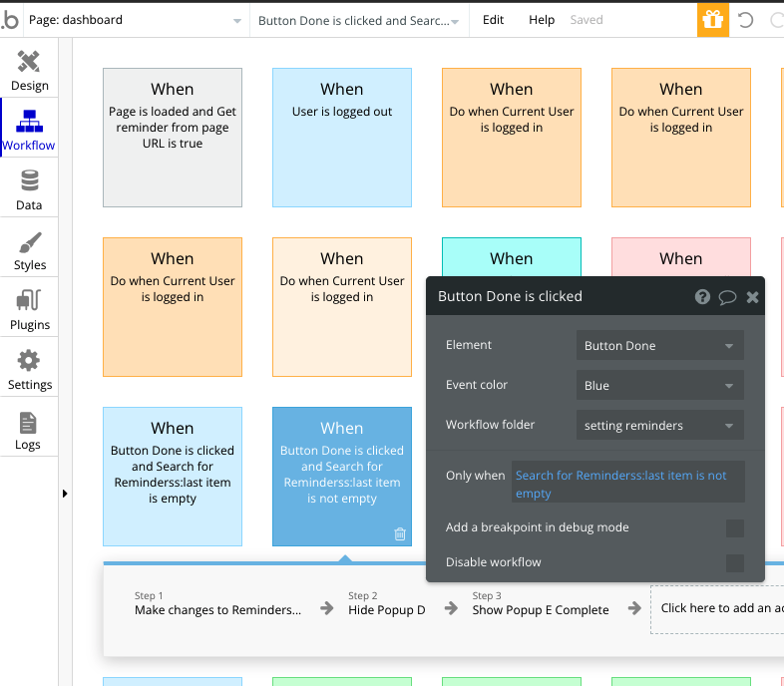Open the Plugins section
784x686 pixels.
click(29, 309)
